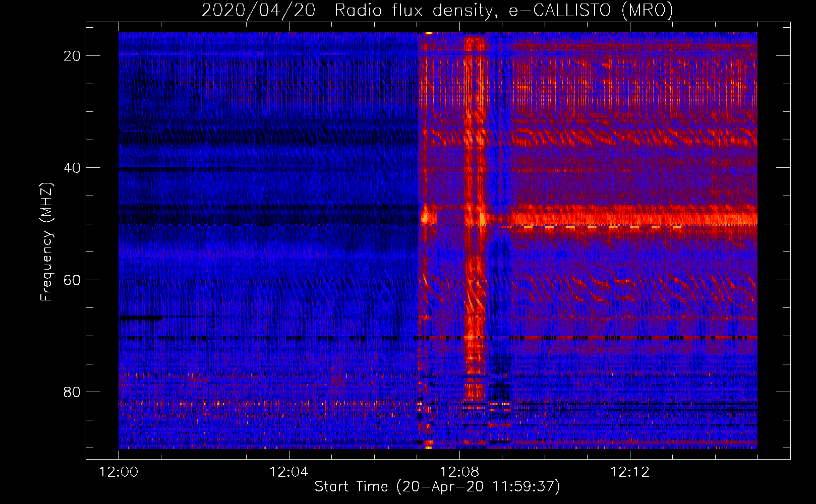This screenshot has width=816, height=504.
Task: Click the frequency tick label '40'
Action: pyautogui.click(x=73, y=168)
